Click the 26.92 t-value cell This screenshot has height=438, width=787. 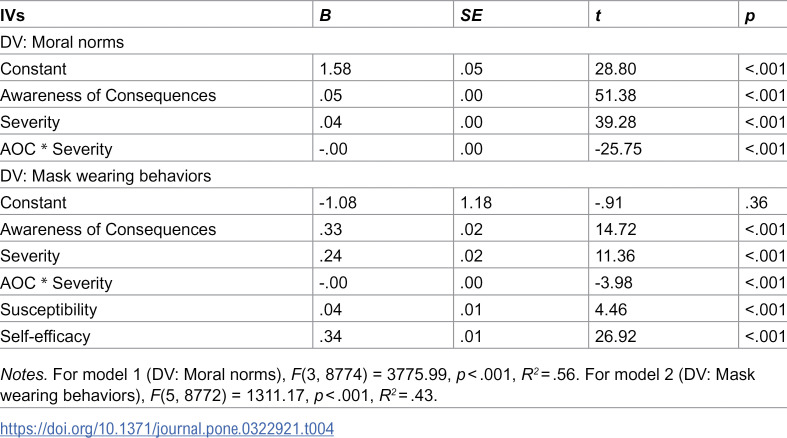pyautogui.click(x=615, y=336)
